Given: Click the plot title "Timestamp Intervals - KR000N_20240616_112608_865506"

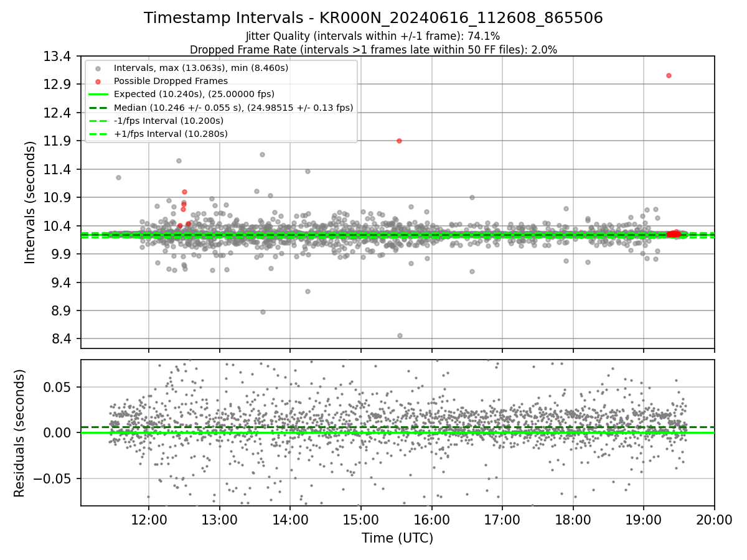Looking at the screenshot, I should point(374,18).
